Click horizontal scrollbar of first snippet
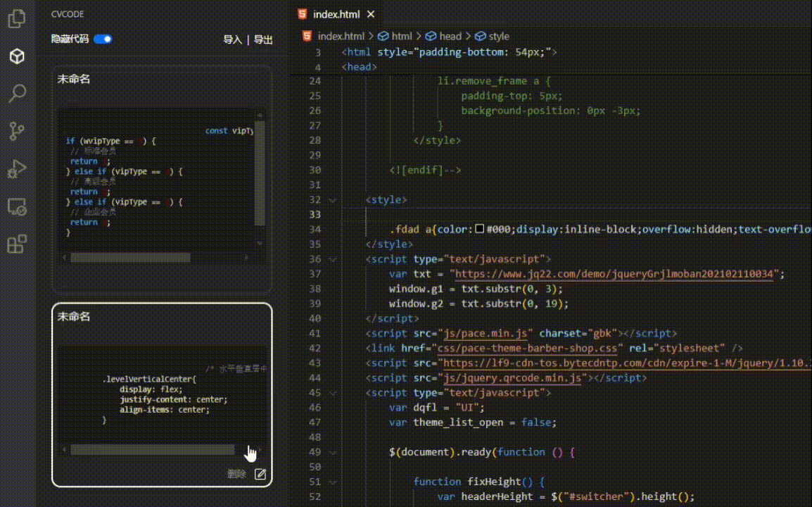 pyautogui.click(x=130, y=257)
